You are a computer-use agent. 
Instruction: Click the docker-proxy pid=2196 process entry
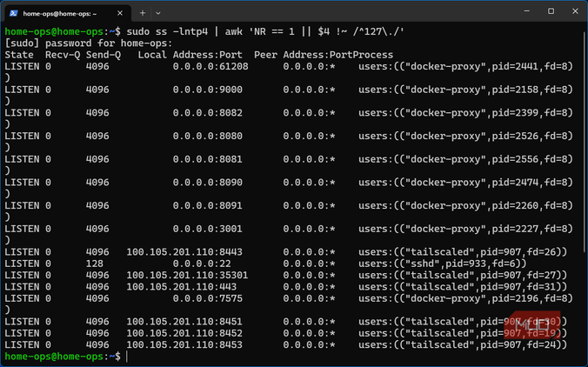tap(465, 299)
